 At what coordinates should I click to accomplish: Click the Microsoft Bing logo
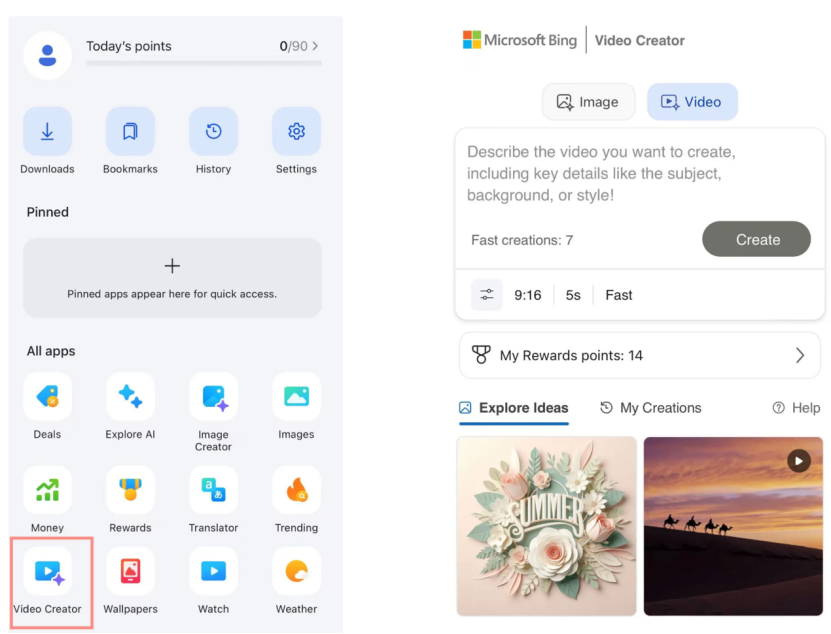pyautogui.click(x=519, y=40)
